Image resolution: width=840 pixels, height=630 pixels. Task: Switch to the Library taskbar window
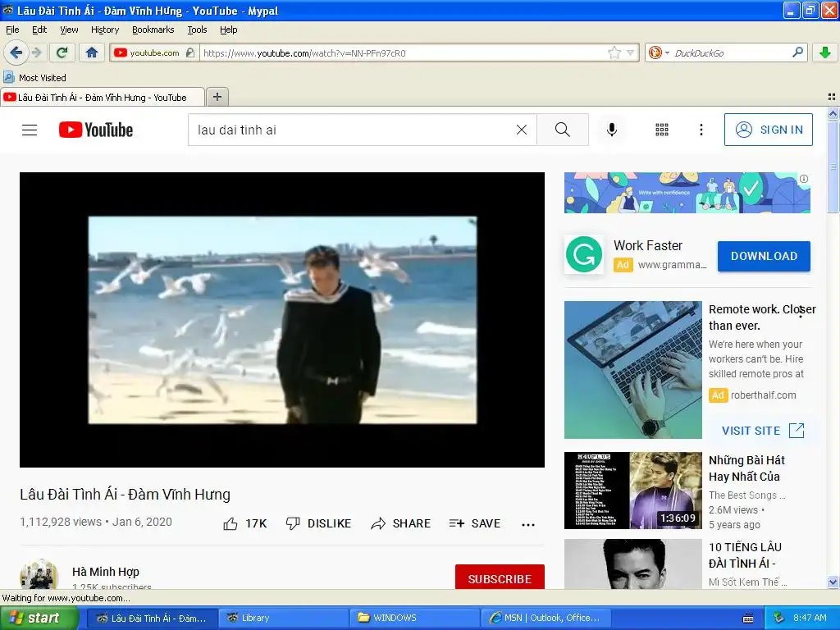point(283,618)
